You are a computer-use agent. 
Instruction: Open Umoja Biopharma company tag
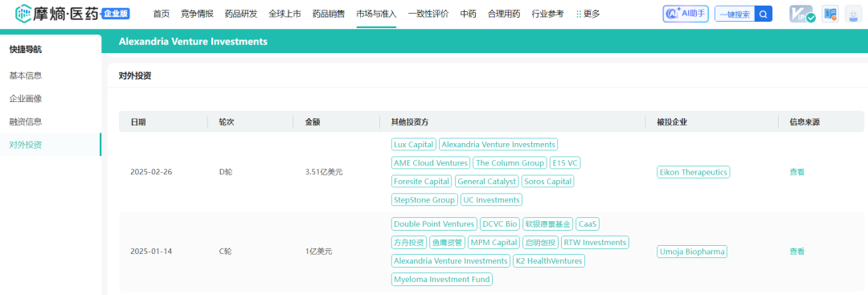(x=693, y=252)
